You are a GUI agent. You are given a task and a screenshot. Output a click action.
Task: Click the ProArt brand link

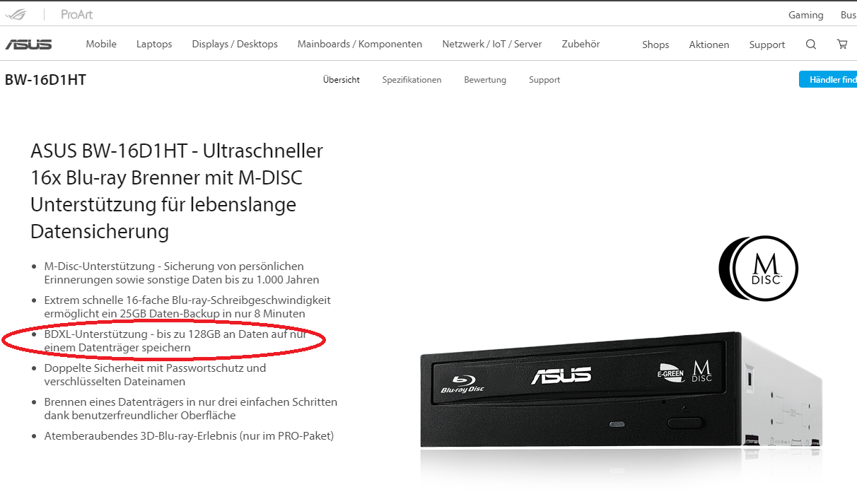(x=76, y=14)
